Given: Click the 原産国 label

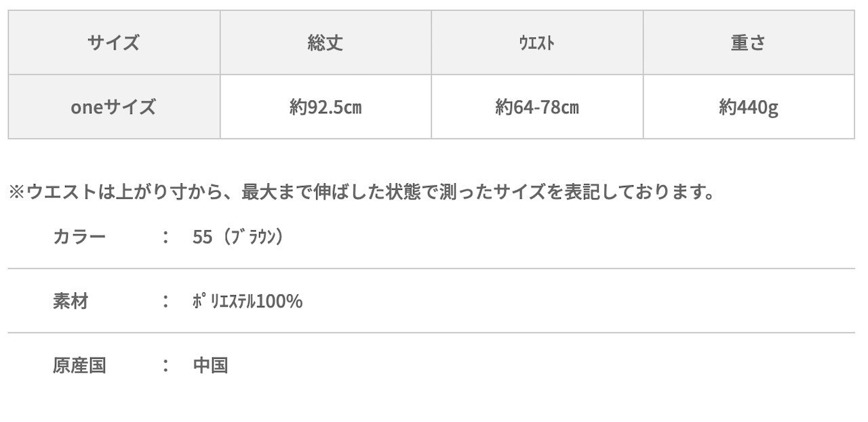Looking at the screenshot, I should click(79, 366).
